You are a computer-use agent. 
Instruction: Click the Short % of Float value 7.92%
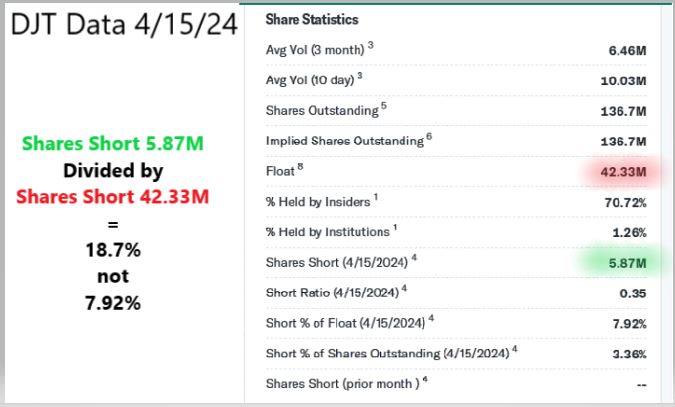626,324
